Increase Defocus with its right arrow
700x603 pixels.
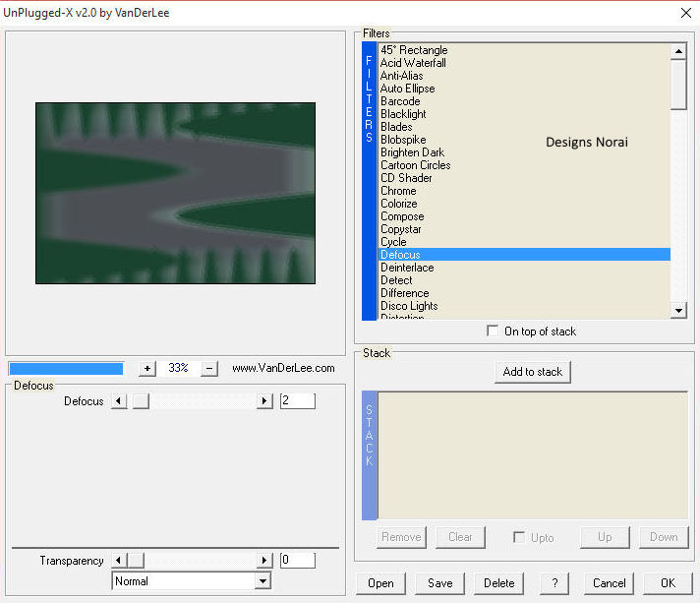point(264,401)
